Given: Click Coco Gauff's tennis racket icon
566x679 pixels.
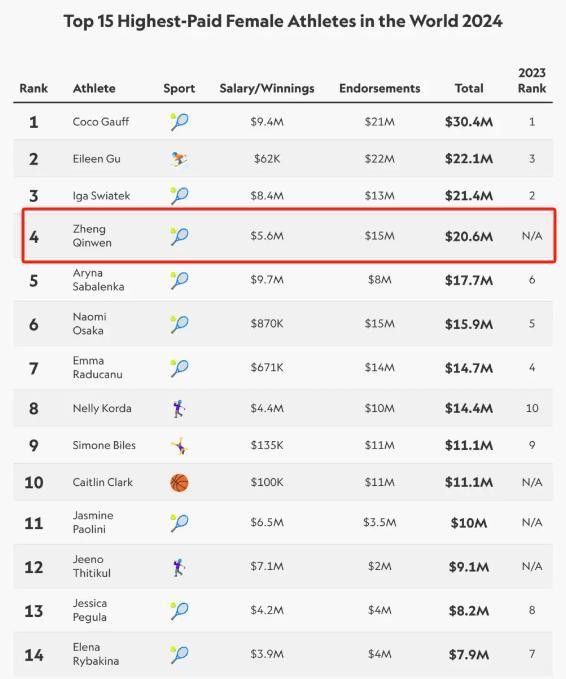Looking at the screenshot, I should 179,122.
